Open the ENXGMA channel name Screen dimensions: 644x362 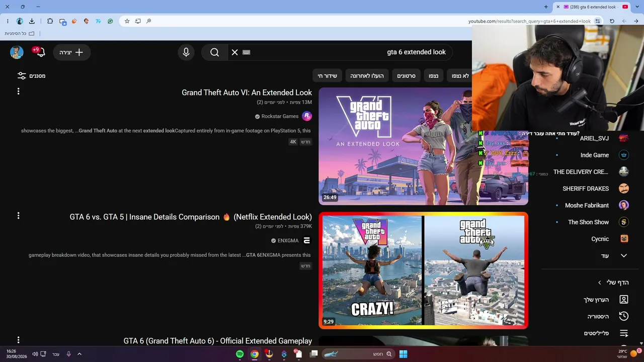(288, 241)
